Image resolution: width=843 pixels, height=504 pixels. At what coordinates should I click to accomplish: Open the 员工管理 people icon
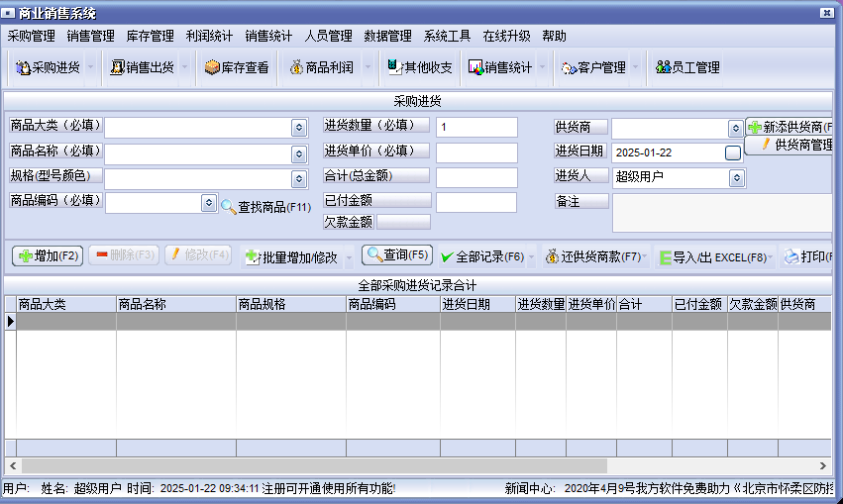(x=664, y=67)
